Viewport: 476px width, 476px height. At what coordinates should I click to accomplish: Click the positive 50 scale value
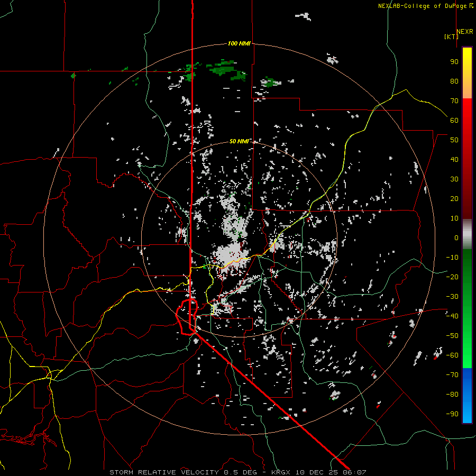point(454,140)
